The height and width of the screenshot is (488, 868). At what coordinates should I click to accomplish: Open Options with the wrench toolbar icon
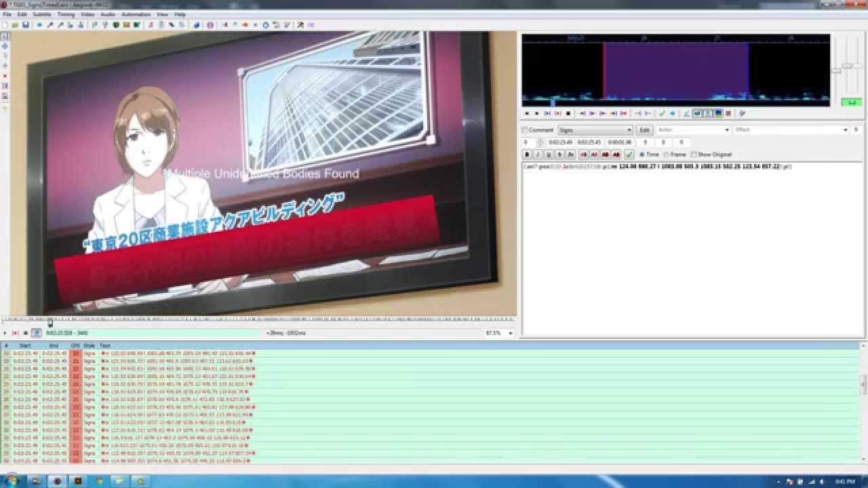tap(300, 25)
